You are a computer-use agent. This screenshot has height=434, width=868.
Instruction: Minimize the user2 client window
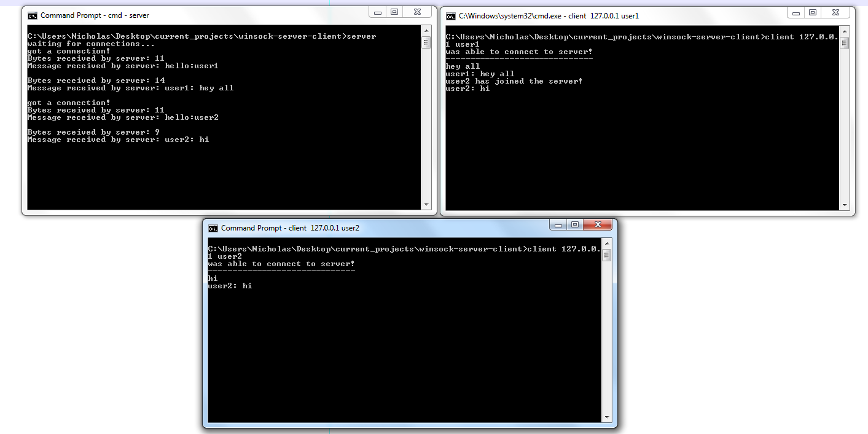(x=558, y=224)
